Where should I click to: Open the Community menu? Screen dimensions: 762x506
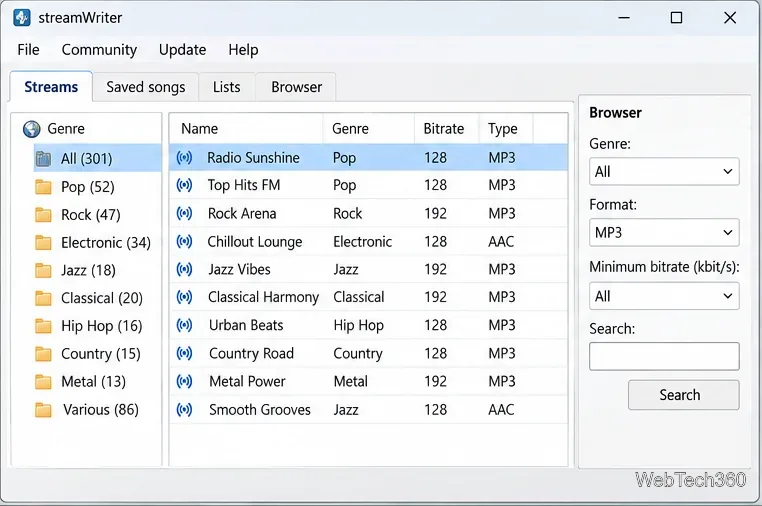pyautogui.click(x=99, y=50)
